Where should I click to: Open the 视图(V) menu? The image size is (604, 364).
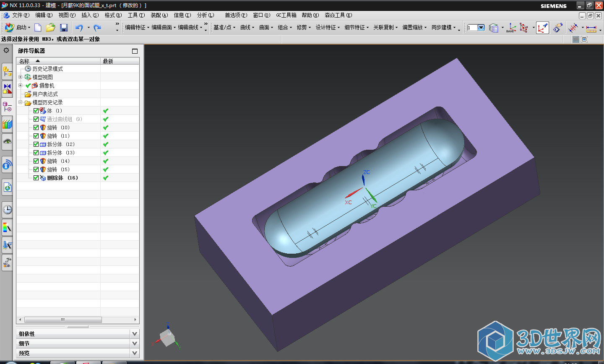click(x=67, y=16)
